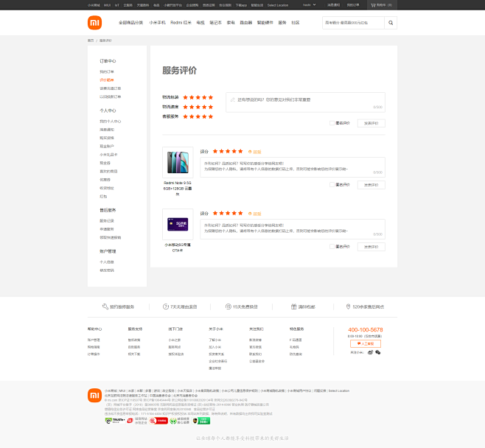
Task: Open the WeChat icon in the footer
Action: point(377,352)
